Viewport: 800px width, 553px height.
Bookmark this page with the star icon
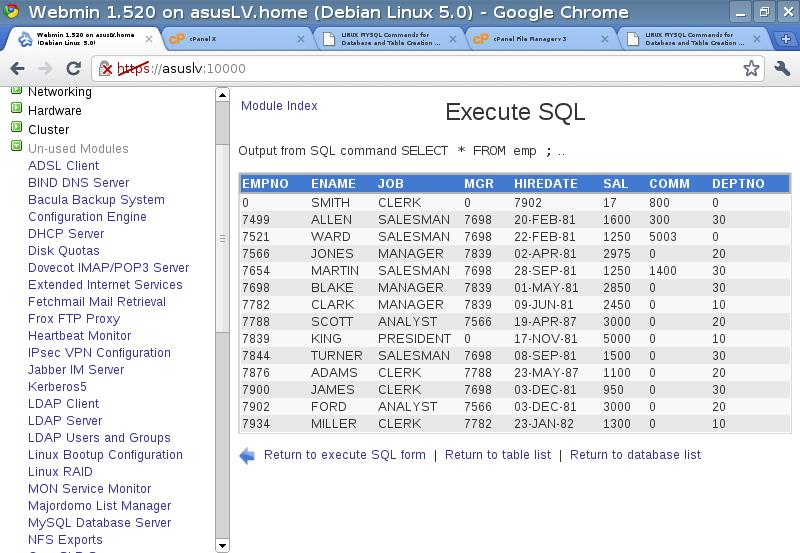tap(751, 69)
